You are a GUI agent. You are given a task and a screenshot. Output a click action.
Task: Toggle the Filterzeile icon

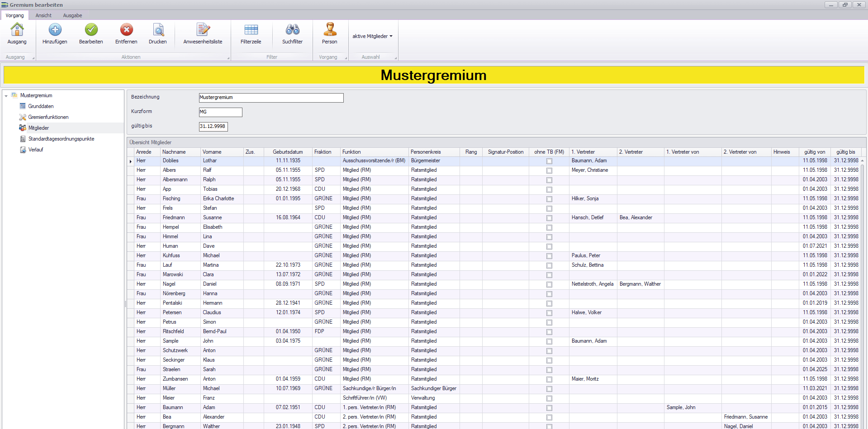coord(251,30)
